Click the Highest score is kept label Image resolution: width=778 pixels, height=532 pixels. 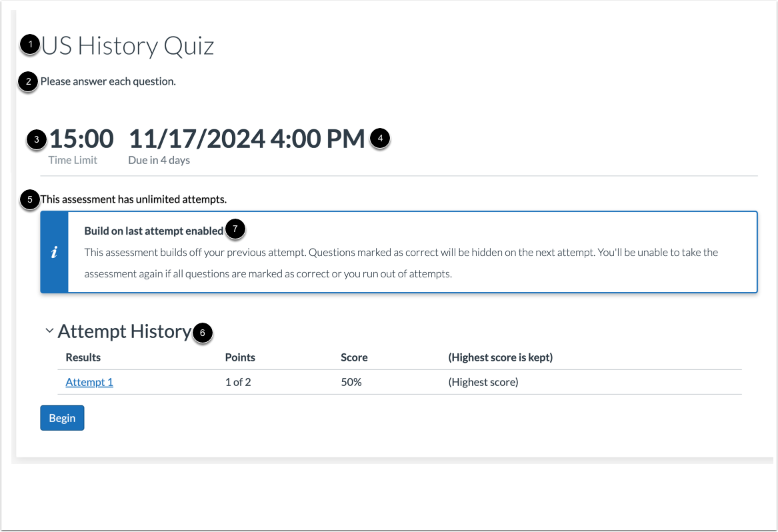point(500,357)
